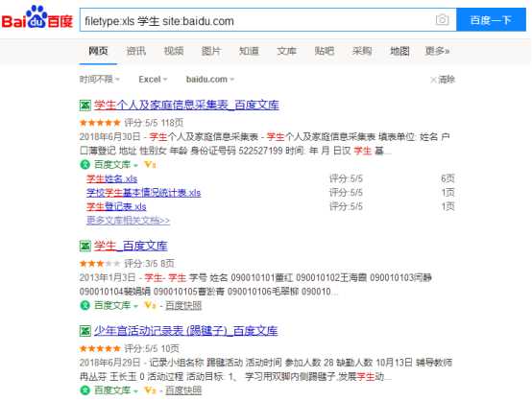Click 评分:5/5 118页 text
Viewport: 532px width, 401px height.
pos(154,123)
